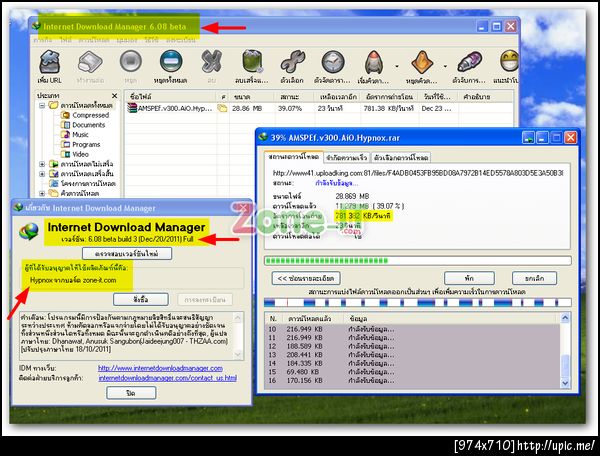Switch to Options on completion tab
This screenshot has height=456, width=600.
point(401,158)
